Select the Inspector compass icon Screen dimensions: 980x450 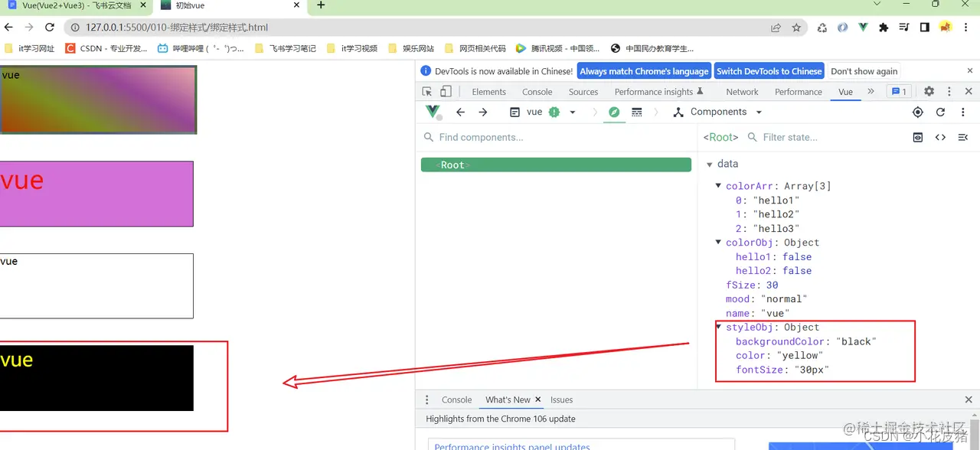(613, 112)
